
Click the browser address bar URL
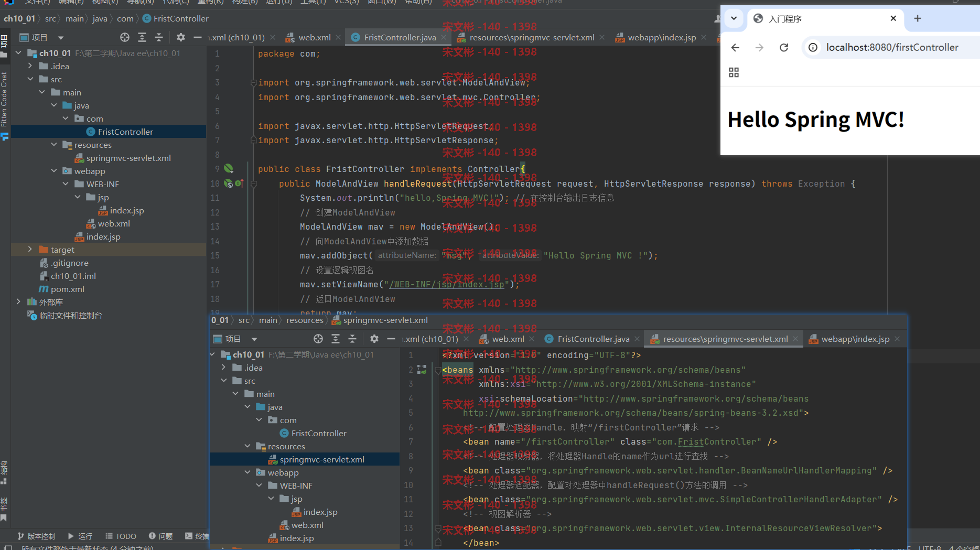point(892,48)
